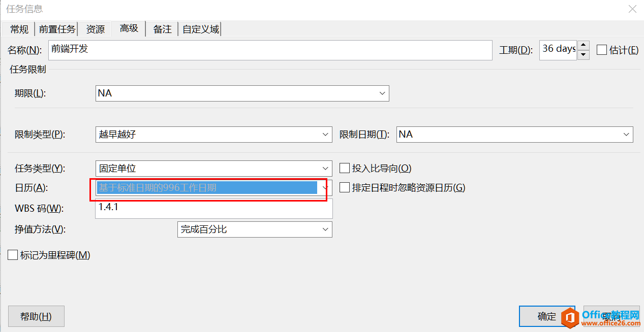Screen dimensions: 644x332
Task: Click the WBS 码 input field
Action: tap(213, 208)
